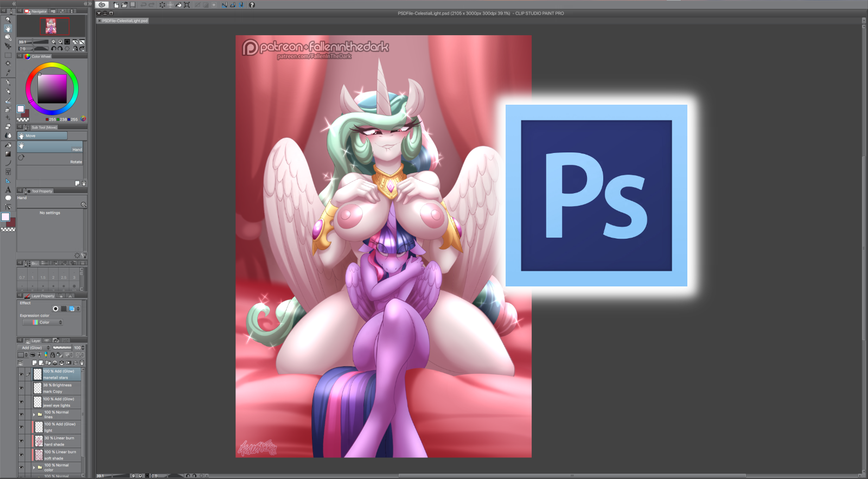This screenshot has height=479, width=868.
Task: Select the Hand move tool in toolbar
Action: tap(8, 28)
